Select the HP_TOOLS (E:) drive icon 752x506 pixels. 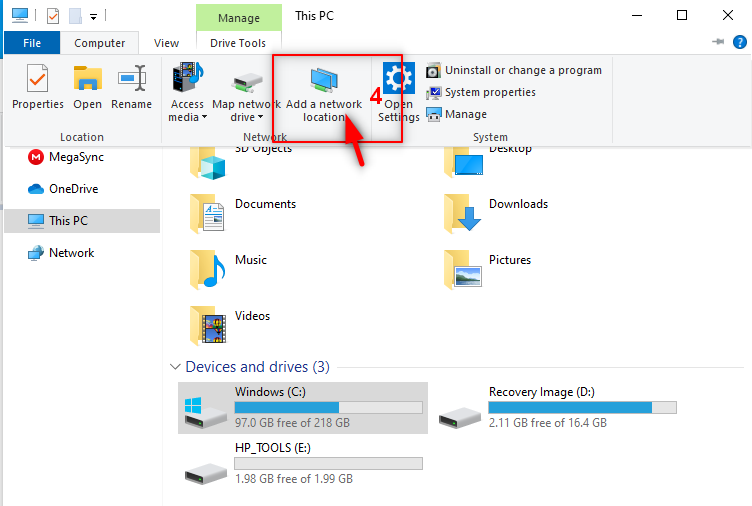coord(205,474)
